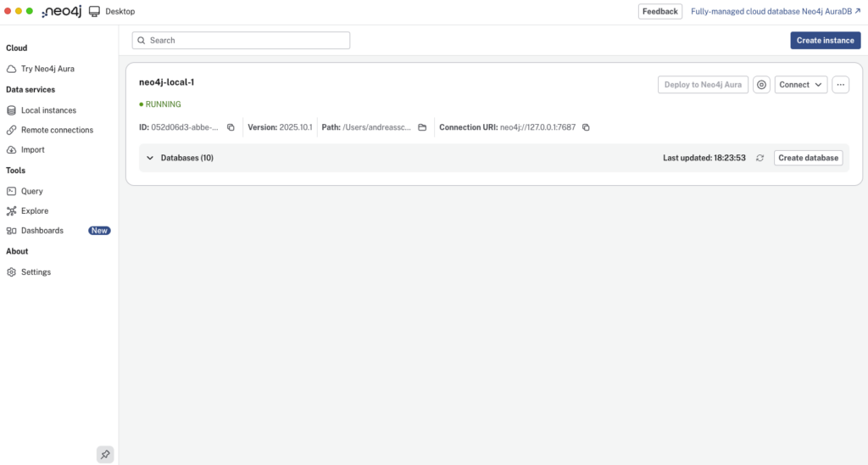Open the Query tool
Image resolution: width=868 pixels, height=465 pixels.
click(32, 191)
